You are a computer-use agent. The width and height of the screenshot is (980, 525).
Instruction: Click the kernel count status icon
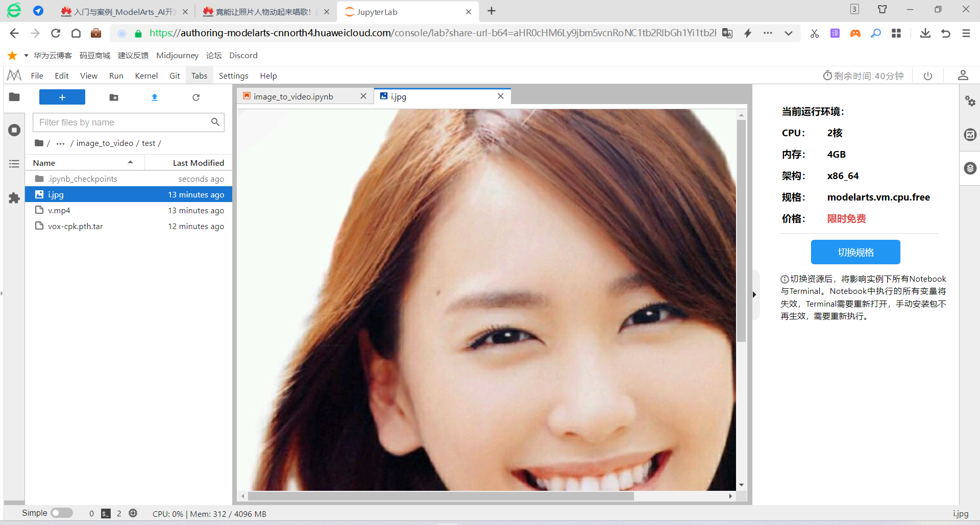tap(133, 513)
